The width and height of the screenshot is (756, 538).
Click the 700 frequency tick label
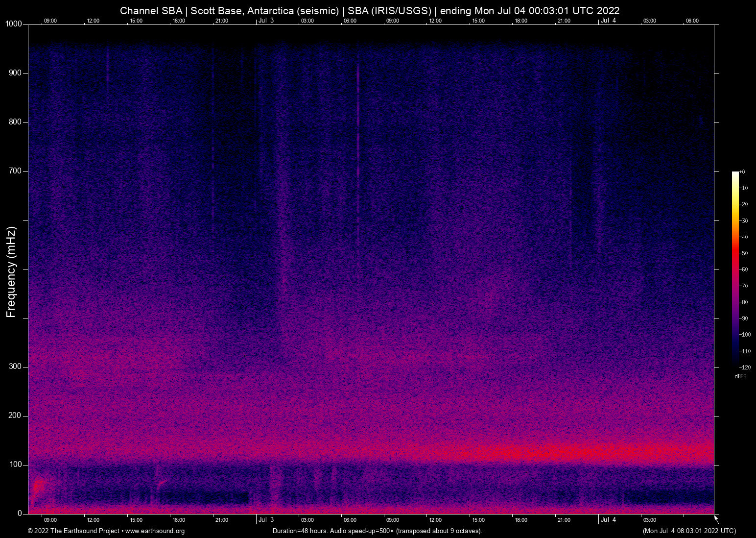15,171
